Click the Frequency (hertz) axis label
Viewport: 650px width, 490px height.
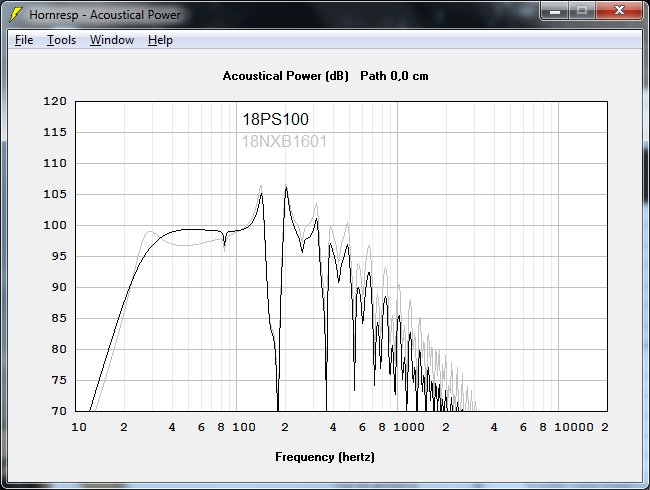(325, 457)
